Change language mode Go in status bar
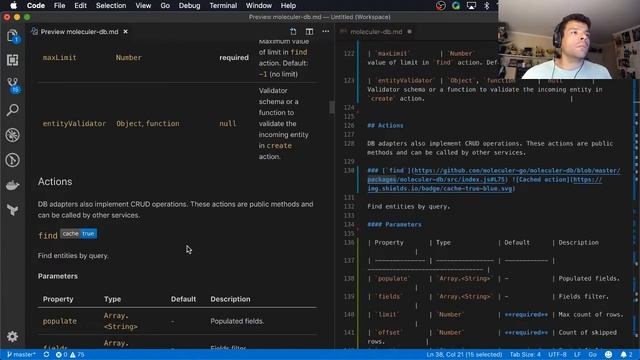Image resolution: width=640 pixels, height=360 pixels. click(592, 354)
